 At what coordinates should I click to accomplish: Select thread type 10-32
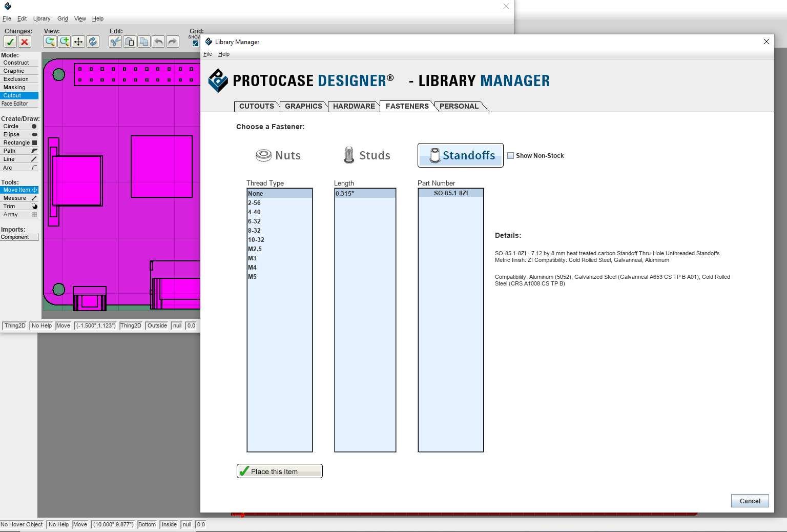coord(280,240)
